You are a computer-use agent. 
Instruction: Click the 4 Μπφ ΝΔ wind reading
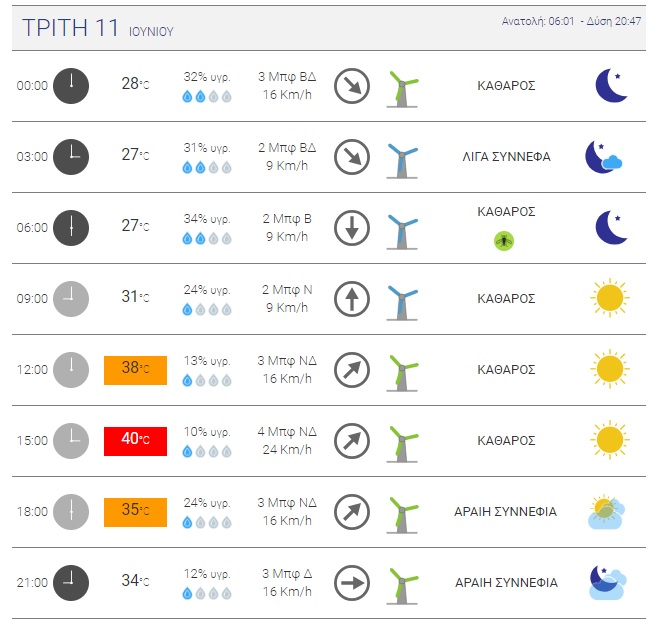coord(287,432)
